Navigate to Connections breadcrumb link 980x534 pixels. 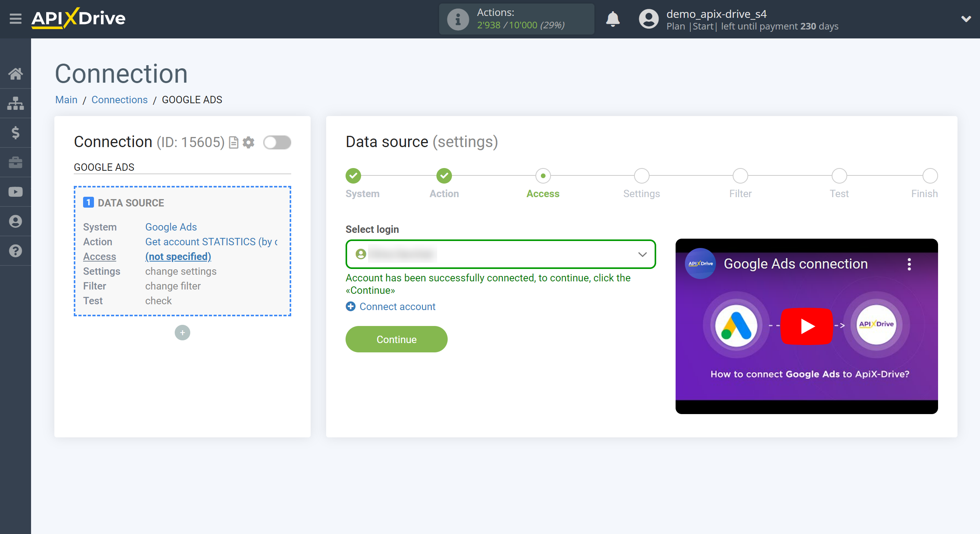point(119,100)
